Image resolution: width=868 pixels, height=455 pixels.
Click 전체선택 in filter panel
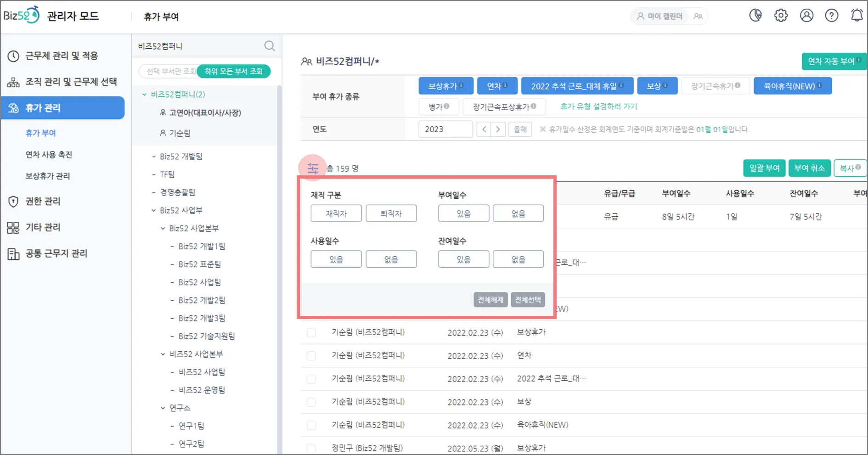click(x=528, y=300)
